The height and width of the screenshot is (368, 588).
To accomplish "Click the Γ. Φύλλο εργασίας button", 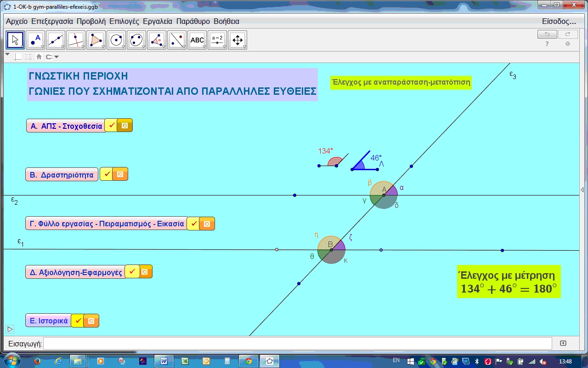I will pos(107,224).
